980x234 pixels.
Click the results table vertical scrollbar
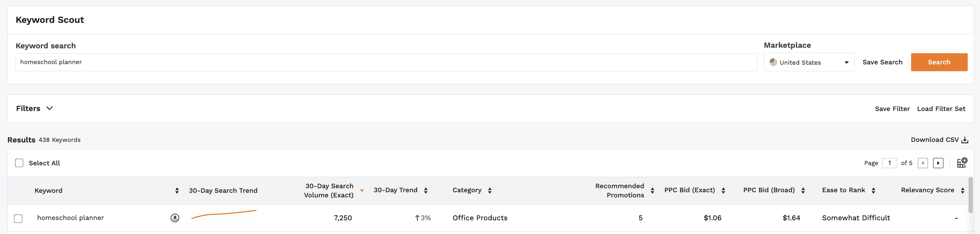pyautogui.click(x=971, y=195)
